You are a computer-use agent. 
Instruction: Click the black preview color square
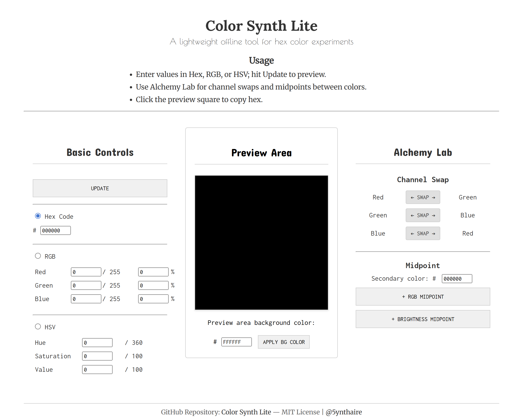261,242
